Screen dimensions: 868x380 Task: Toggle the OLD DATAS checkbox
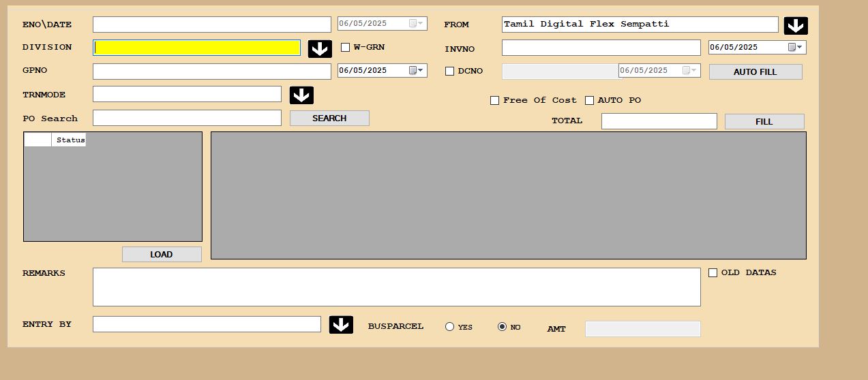(713, 273)
